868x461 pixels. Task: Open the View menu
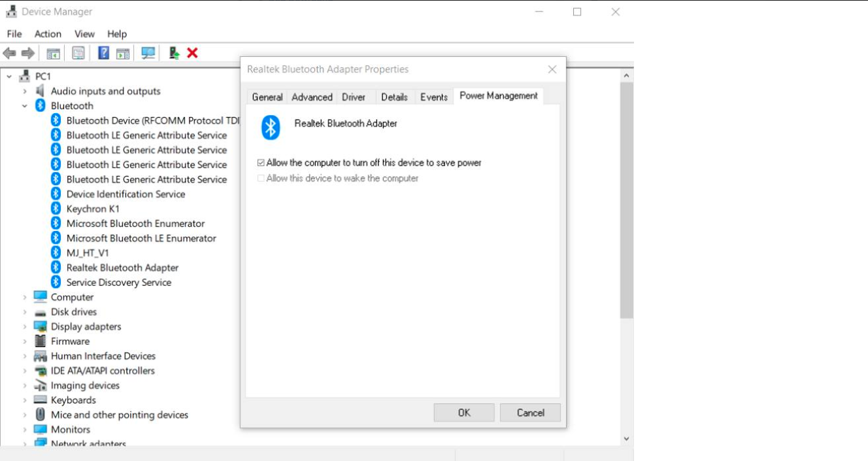[84, 34]
